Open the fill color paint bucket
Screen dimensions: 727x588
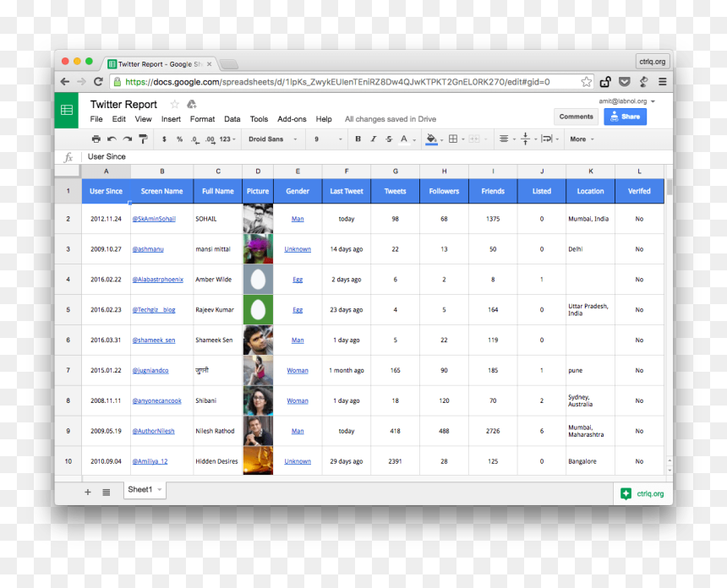point(432,139)
